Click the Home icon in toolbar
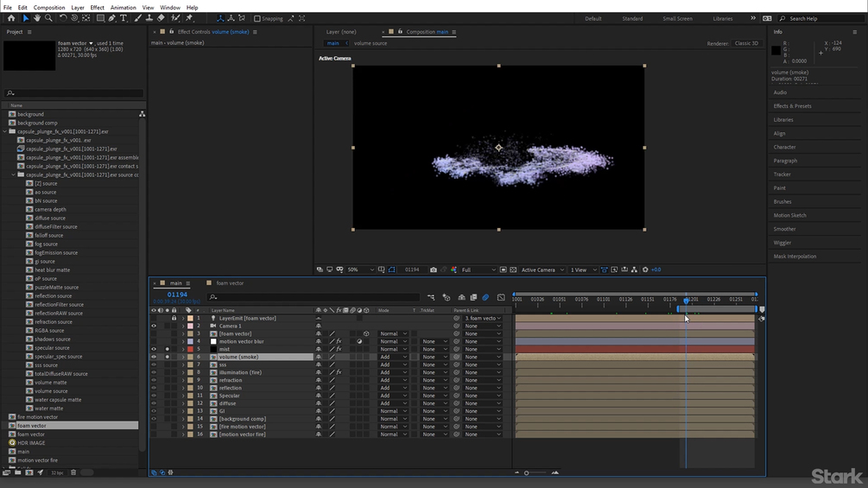The image size is (868, 488). (11, 18)
